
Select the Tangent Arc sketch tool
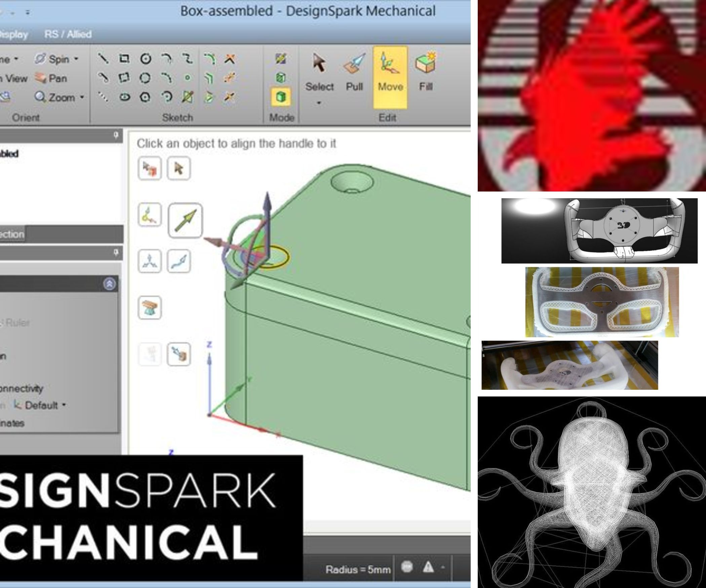(x=166, y=59)
